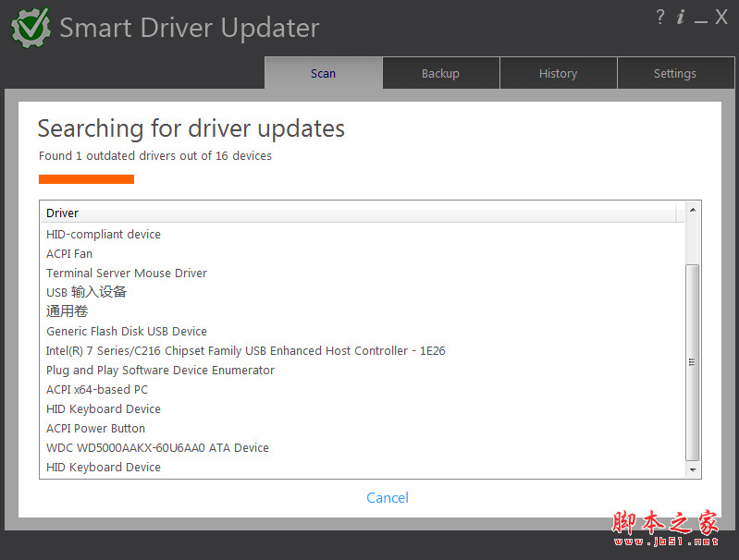Select the HID-compliant device row

click(x=362, y=234)
